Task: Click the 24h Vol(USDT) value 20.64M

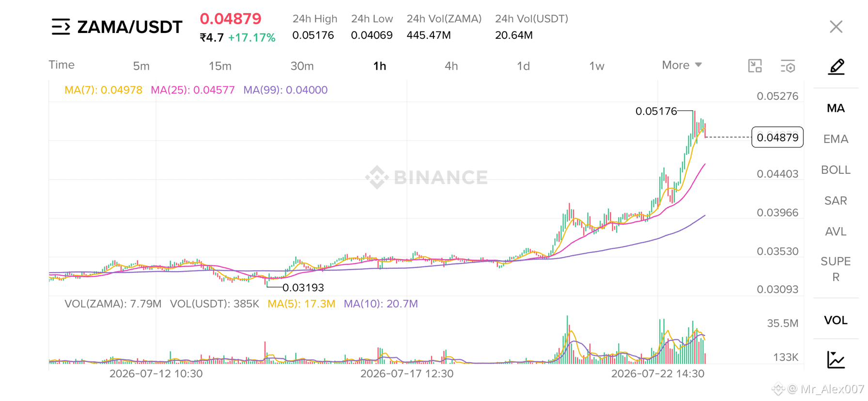Action: click(x=514, y=35)
